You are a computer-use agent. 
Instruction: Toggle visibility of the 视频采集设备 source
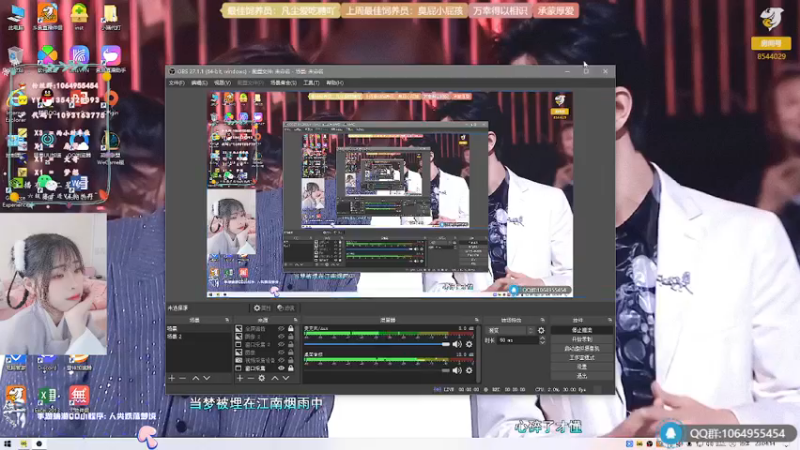coord(281,360)
